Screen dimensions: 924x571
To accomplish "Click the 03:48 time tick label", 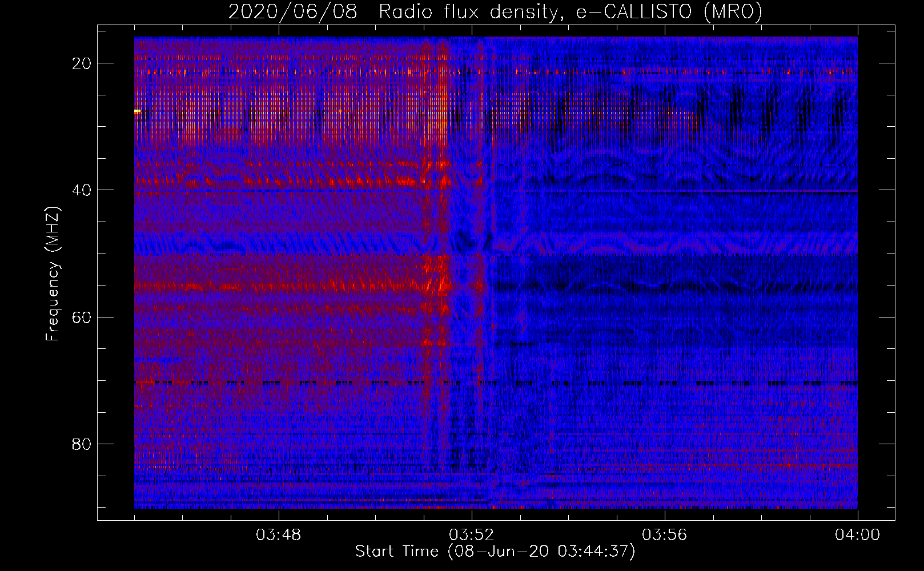I will 279,535.
